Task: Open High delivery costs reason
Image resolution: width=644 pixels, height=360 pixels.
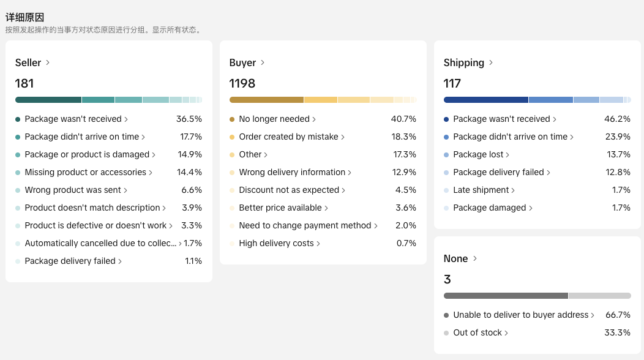Action: click(276, 244)
